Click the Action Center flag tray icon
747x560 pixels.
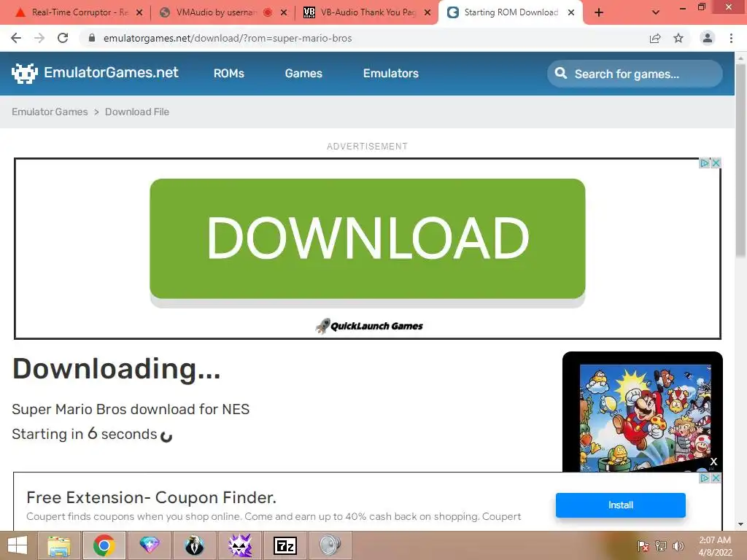click(x=643, y=545)
